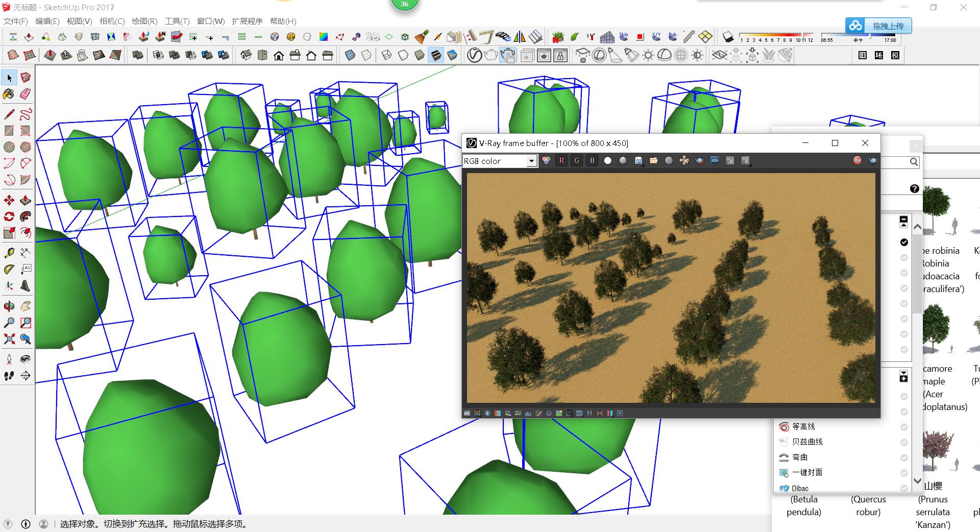Expand tray panel with plus-arrow button

coord(903,376)
